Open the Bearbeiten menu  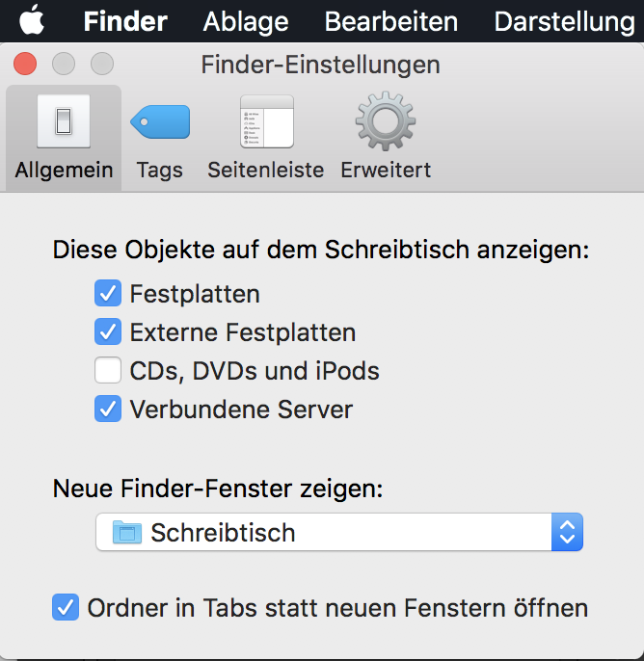pos(391,21)
